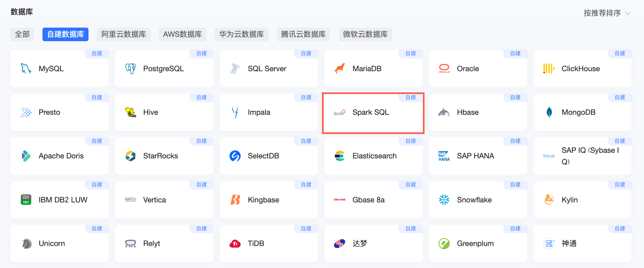644x268 pixels.
Task: Click the ClickHouse label text
Action: (x=581, y=69)
